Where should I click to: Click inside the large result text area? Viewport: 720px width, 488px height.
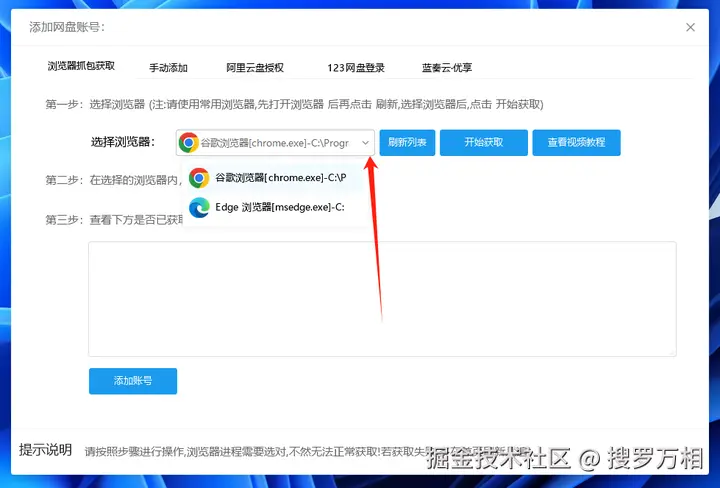(x=382, y=299)
